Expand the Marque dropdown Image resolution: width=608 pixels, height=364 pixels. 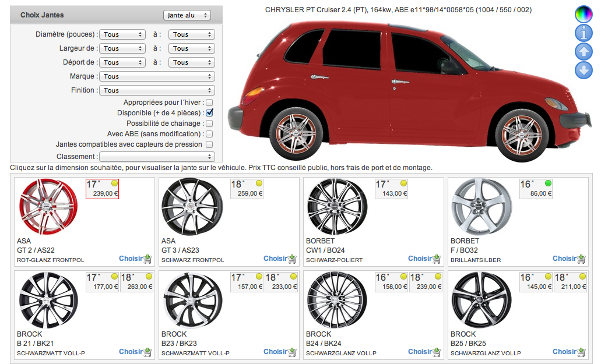coord(157,76)
